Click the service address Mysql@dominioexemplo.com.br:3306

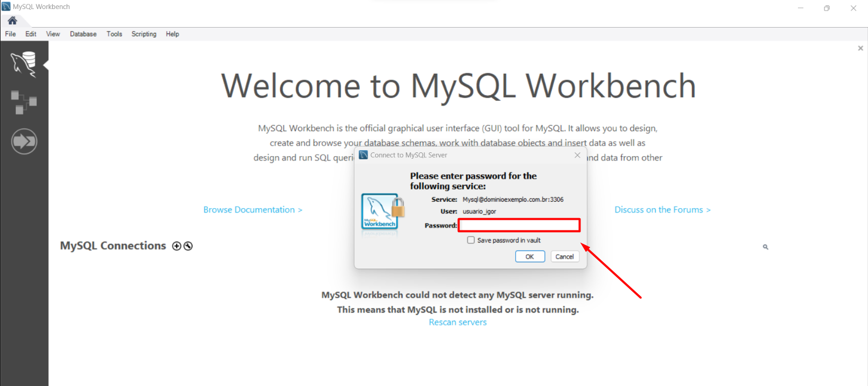[x=513, y=200]
